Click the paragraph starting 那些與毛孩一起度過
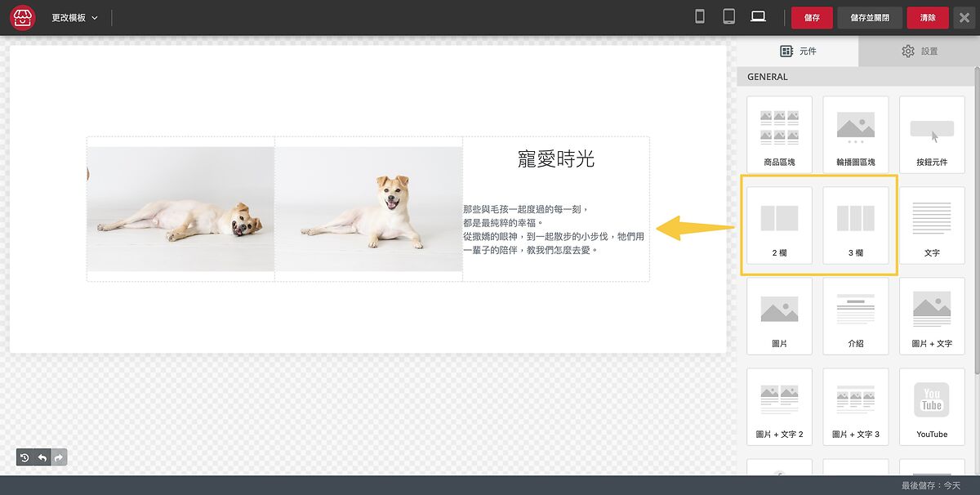Image resolution: width=980 pixels, height=495 pixels. pyautogui.click(x=555, y=230)
